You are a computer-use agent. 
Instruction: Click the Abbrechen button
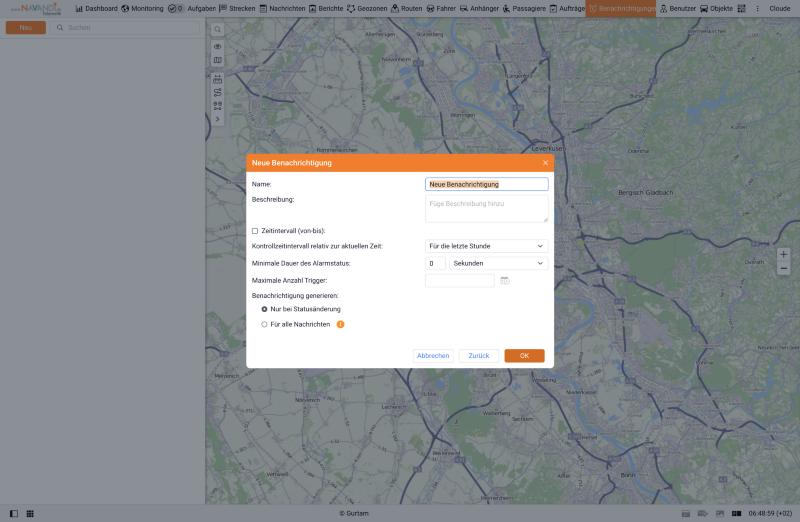tap(433, 356)
